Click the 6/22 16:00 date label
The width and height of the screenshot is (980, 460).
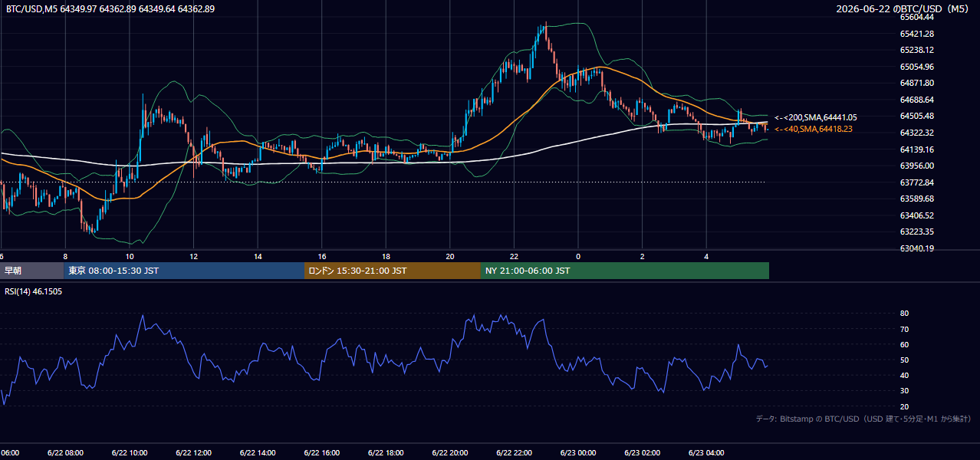tap(322, 453)
